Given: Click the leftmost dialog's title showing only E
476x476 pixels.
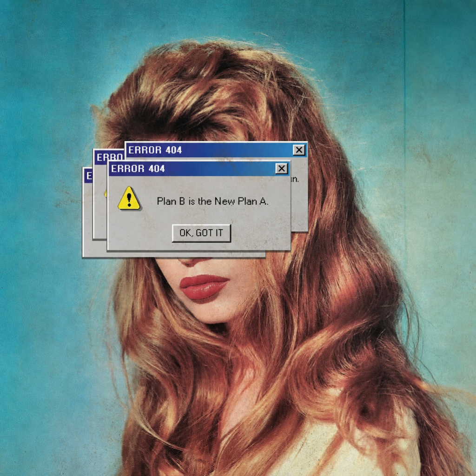Looking at the screenshot, I should pos(89,176).
